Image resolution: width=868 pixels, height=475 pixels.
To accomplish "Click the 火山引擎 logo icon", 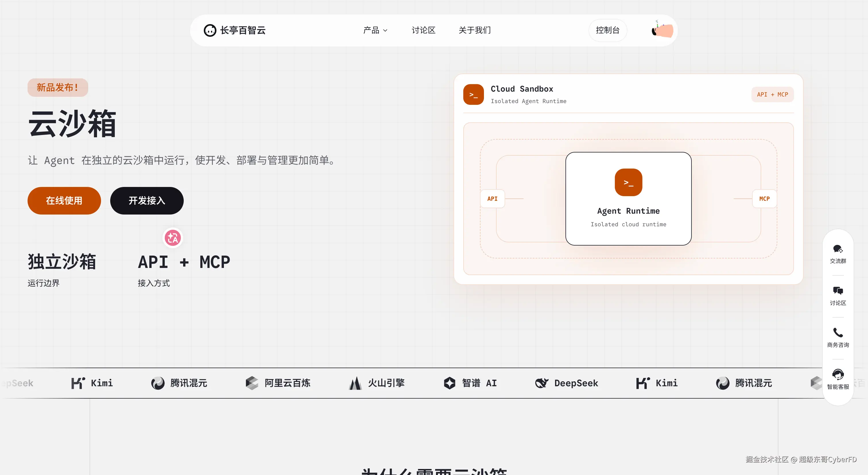I will click(355, 383).
